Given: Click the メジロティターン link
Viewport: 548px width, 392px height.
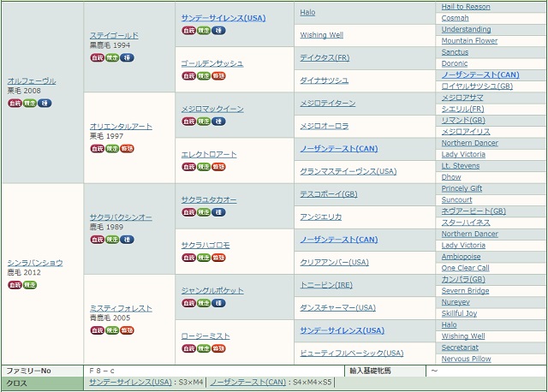Looking at the screenshot, I should (327, 104).
